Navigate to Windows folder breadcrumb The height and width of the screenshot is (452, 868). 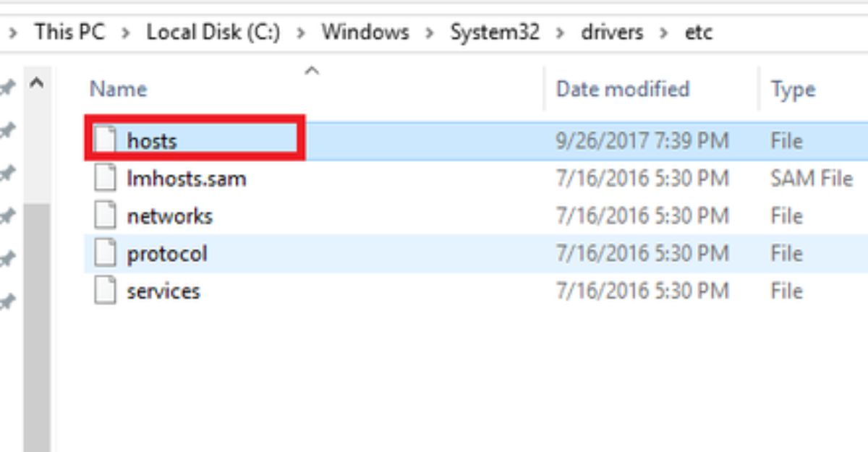(x=365, y=33)
